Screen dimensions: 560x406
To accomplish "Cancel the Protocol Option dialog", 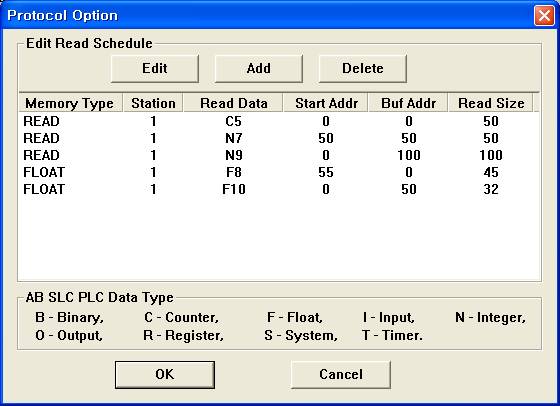I will [341, 374].
